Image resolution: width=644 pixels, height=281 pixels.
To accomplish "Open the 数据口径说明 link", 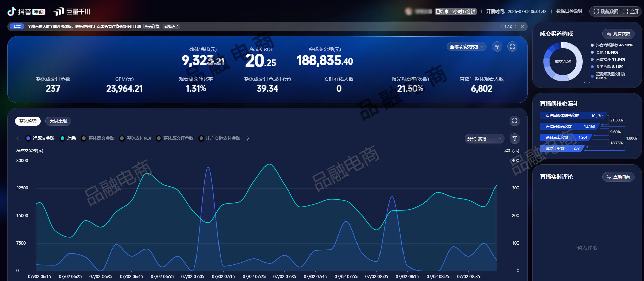I will pos(569,11).
